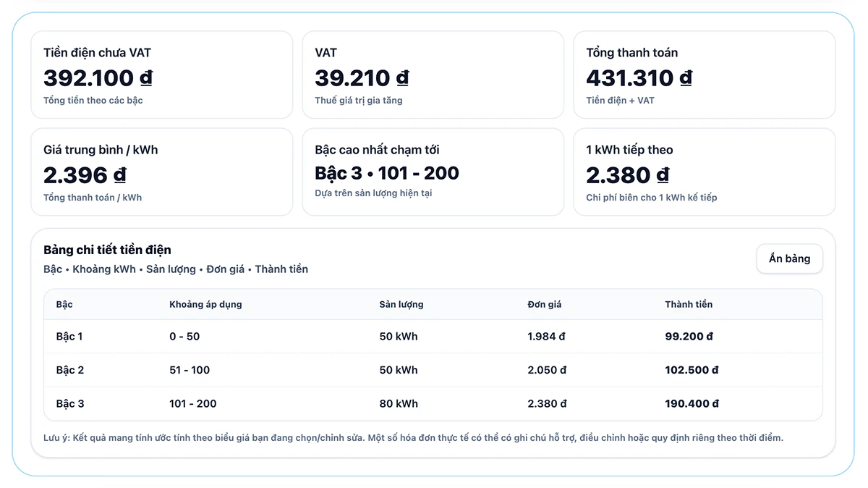Screen dimensions: 868x488
Task: Click the "Sản lượng" column header
Action: [401, 304]
